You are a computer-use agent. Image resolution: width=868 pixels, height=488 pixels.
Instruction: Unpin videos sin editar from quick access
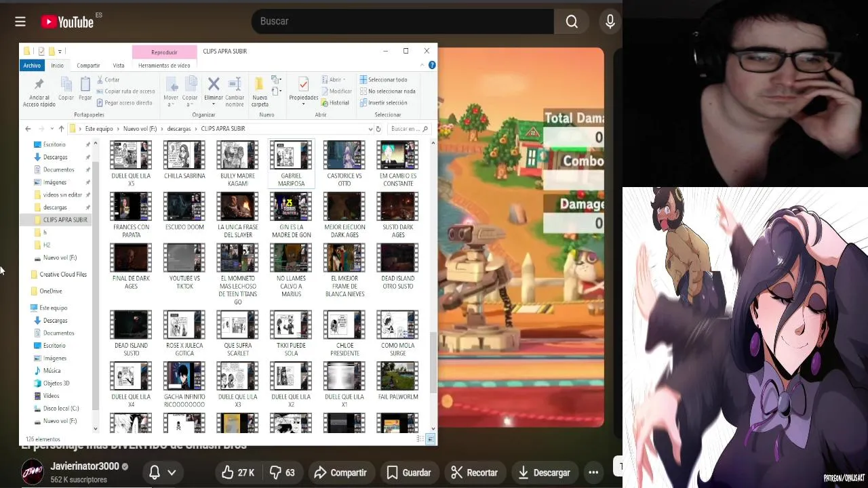pos(87,195)
